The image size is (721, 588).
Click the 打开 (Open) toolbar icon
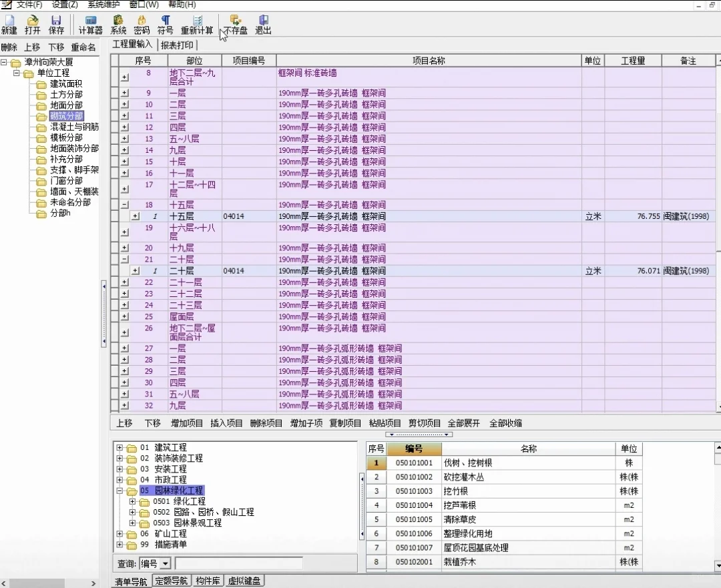click(x=33, y=25)
